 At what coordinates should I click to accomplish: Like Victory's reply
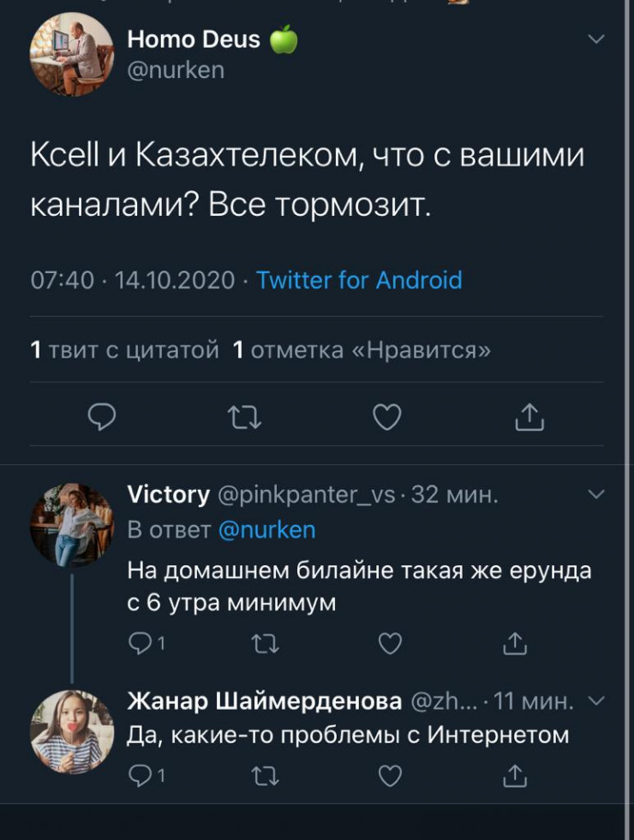pos(390,643)
